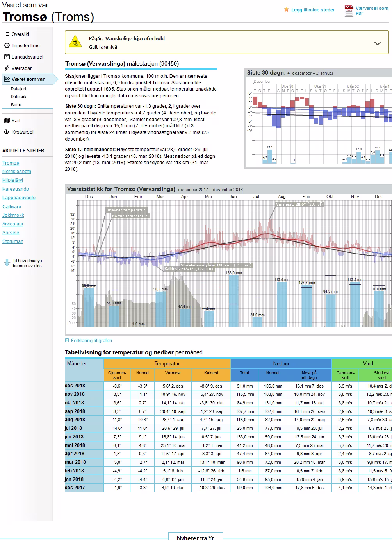Click the calendar icon beside Langtidsvarsel
The height and width of the screenshot is (540, 392).
tap(7, 57)
